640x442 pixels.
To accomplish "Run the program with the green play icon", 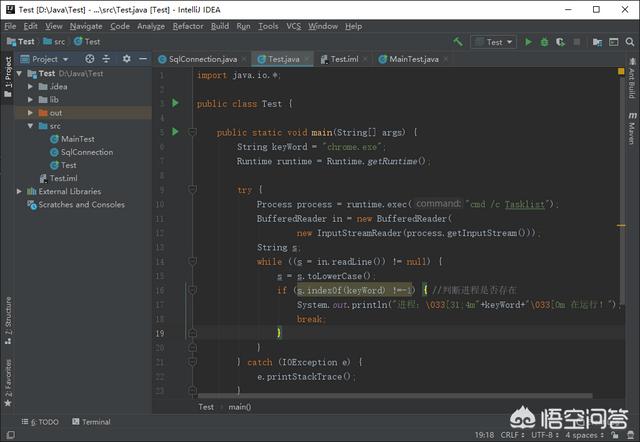I will tap(529, 42).
